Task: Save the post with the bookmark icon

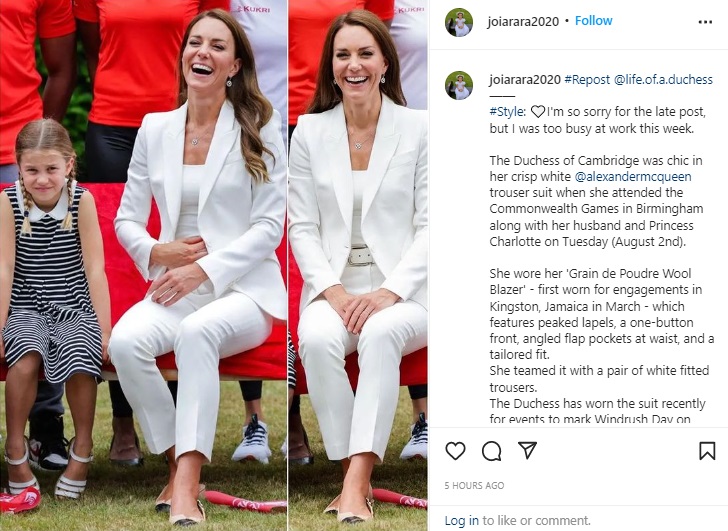Action: tap(707, 451)
